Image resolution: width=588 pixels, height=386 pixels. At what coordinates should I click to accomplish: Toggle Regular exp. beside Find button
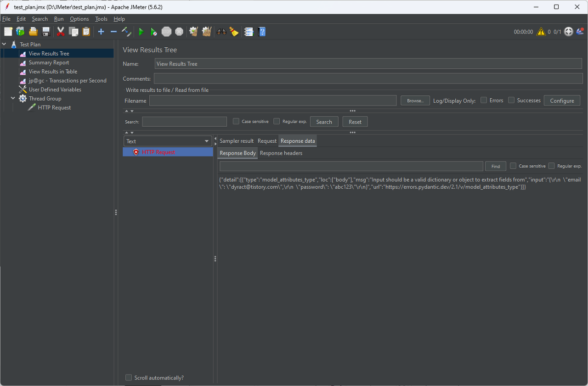coord(552,166)
